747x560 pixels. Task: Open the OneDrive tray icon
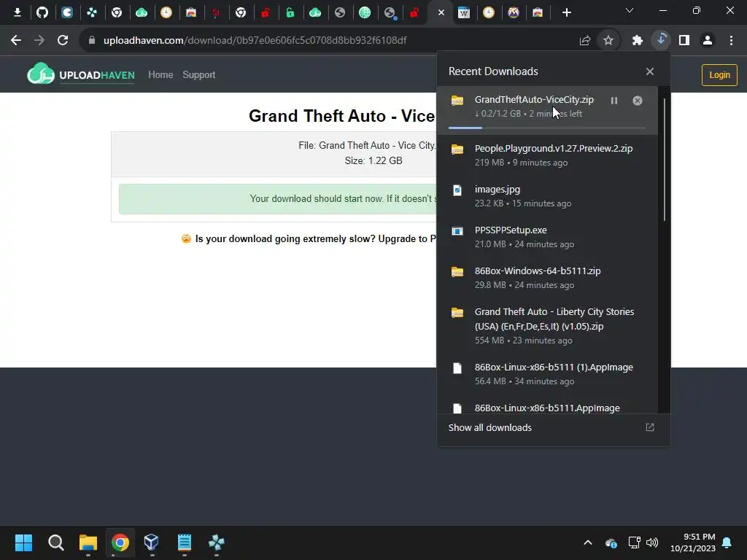pos(611,542)
